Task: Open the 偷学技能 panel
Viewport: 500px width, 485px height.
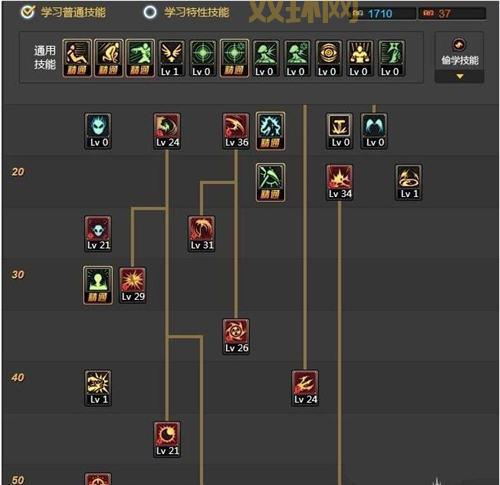Action: [460, 57]
